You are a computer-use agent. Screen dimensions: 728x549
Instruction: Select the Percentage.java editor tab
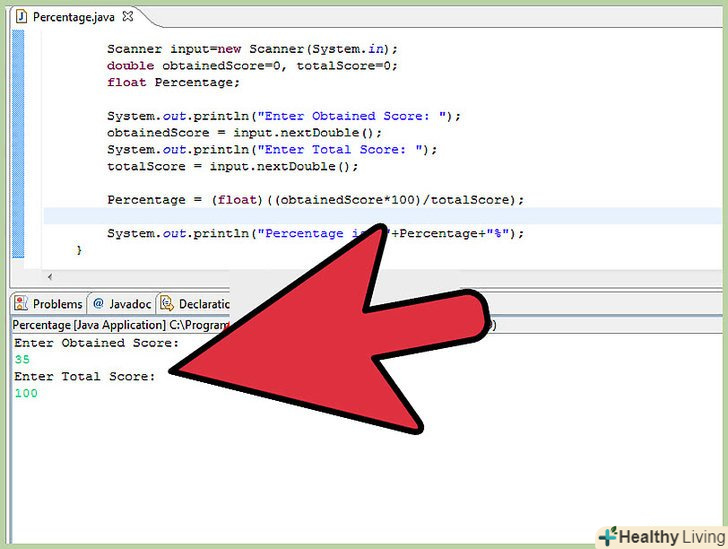pos(74,17)
